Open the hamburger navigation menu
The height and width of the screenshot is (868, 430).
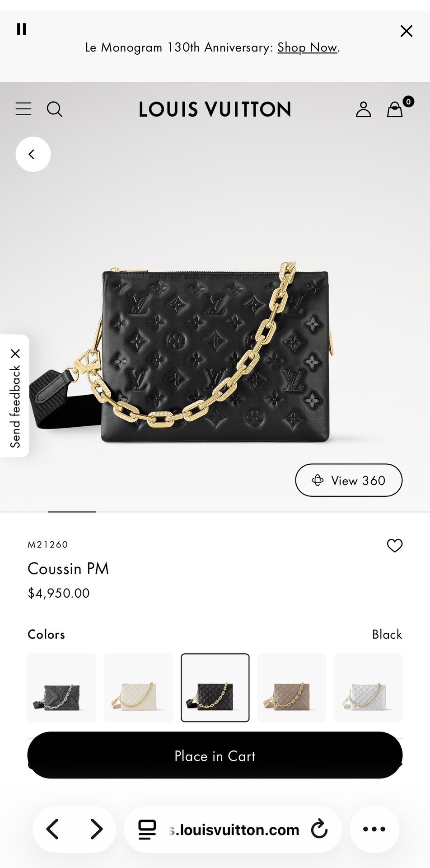[x=23, y=109]
